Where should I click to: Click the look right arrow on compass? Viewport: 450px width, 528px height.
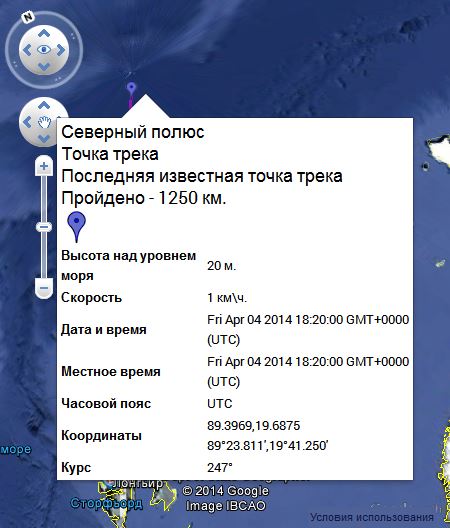tap(61, 50)
